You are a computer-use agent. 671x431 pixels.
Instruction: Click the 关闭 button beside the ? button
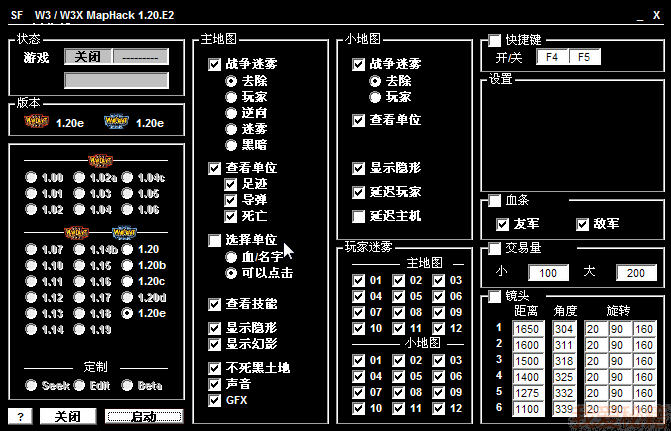tap(67, 416)
